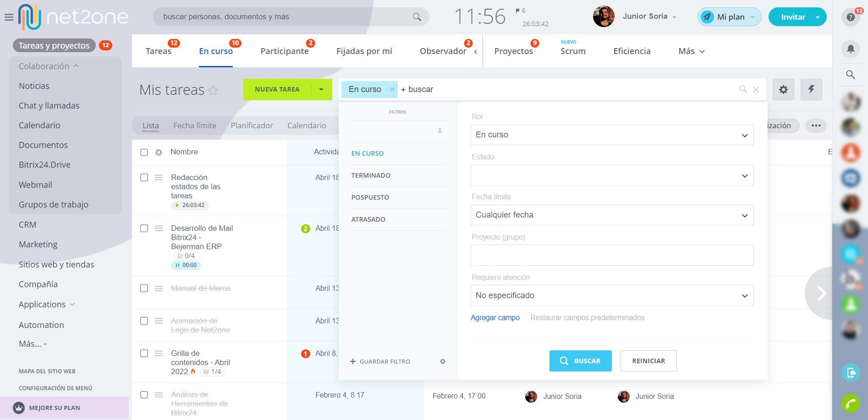
Task: Collapse the Colaboración section
Action: (x=49, y=66)
